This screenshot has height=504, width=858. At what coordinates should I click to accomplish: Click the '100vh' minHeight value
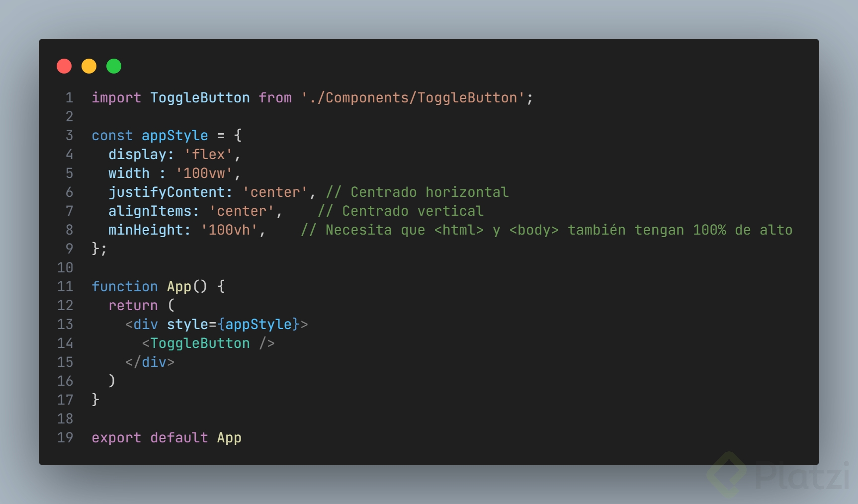tap(229, 230)
